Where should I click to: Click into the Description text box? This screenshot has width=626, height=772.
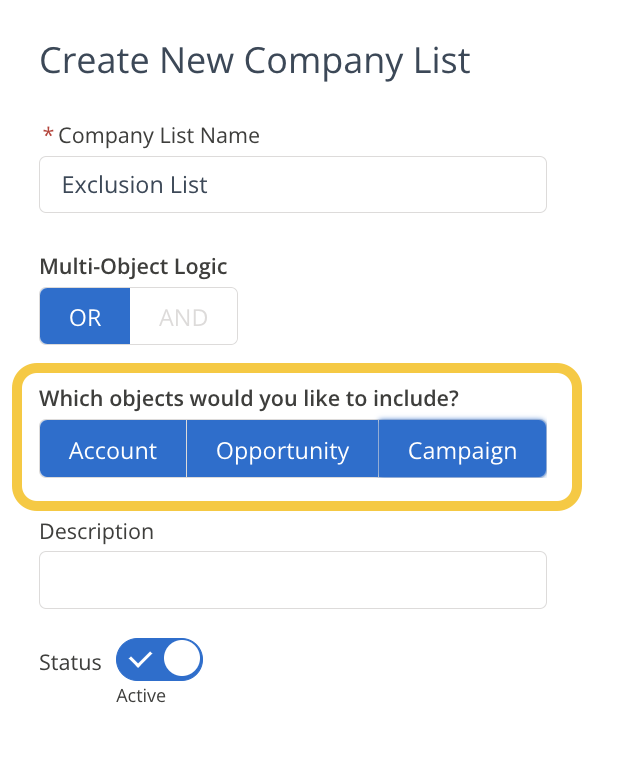click(292, 580)
